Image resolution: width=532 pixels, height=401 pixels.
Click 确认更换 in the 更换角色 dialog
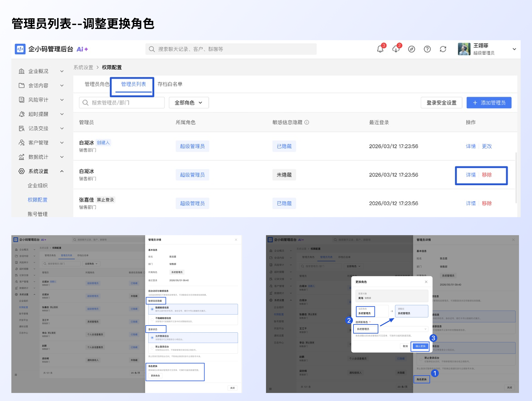[420, 346]
